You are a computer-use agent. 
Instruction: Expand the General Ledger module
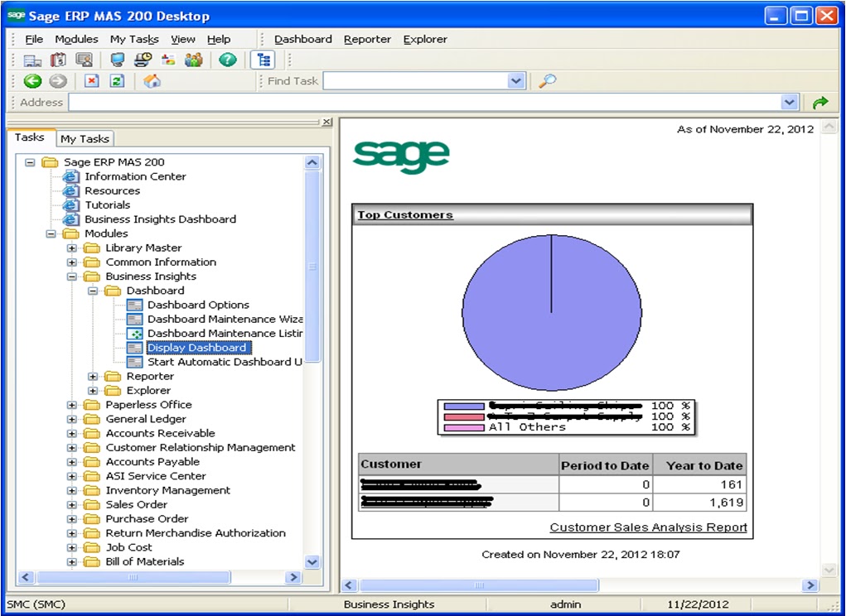(72, 419)
